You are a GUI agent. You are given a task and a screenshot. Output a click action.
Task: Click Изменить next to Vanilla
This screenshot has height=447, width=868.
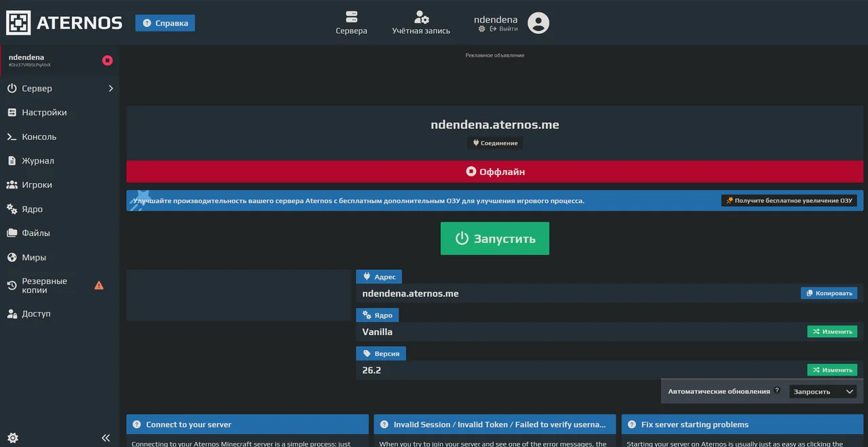click(x=832, y=332)
